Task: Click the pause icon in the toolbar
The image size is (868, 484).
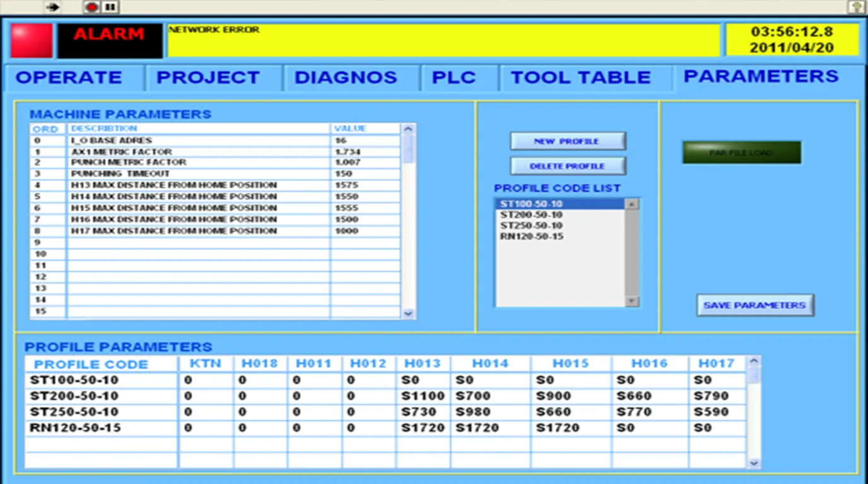Action: (x=110, y=7)
